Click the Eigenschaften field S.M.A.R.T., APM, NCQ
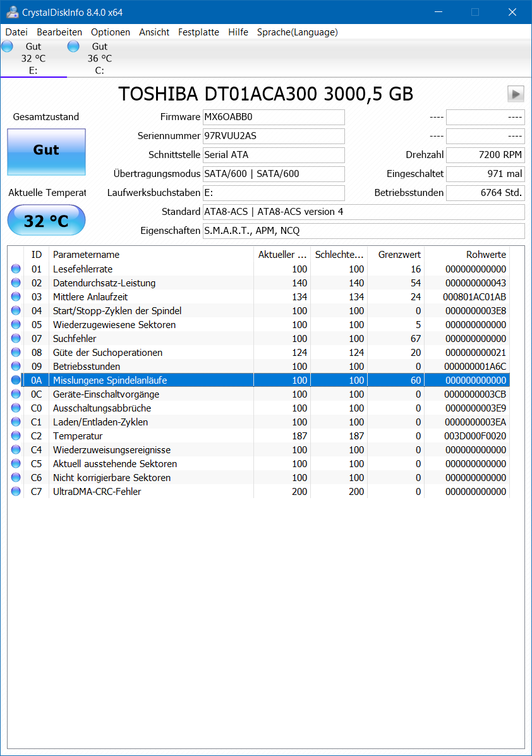This screenshot has height=756, width=532. point(364,231)
